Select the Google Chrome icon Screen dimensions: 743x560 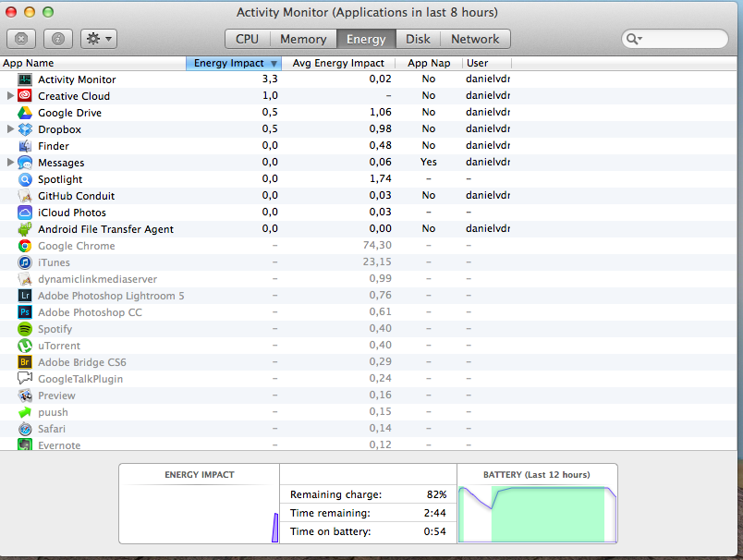[x=25, y=246]
